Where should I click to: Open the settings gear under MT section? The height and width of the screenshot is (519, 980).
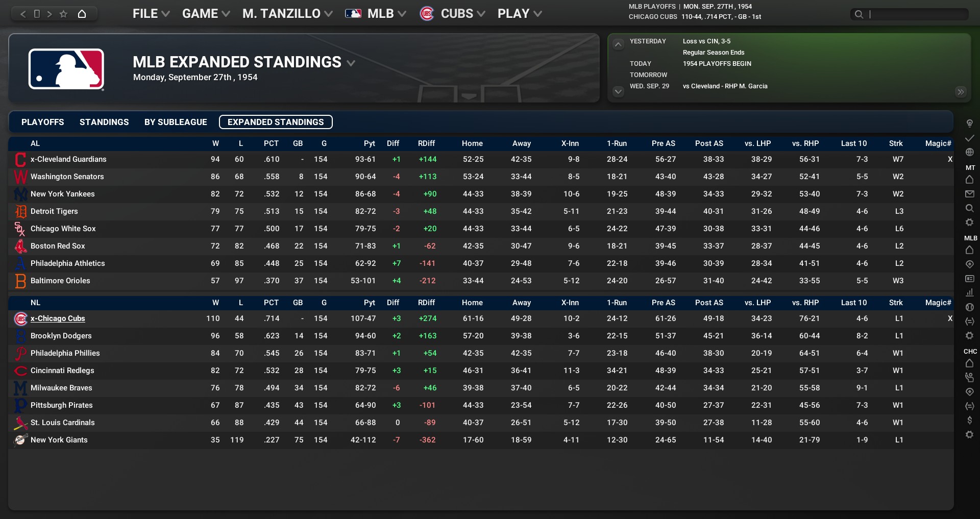[969, 223]
